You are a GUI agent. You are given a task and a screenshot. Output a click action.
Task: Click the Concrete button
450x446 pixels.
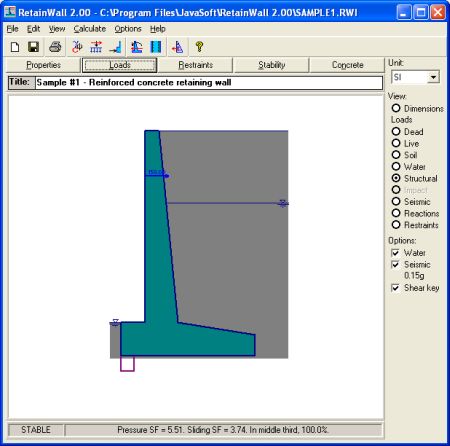[x=347, y=65]
